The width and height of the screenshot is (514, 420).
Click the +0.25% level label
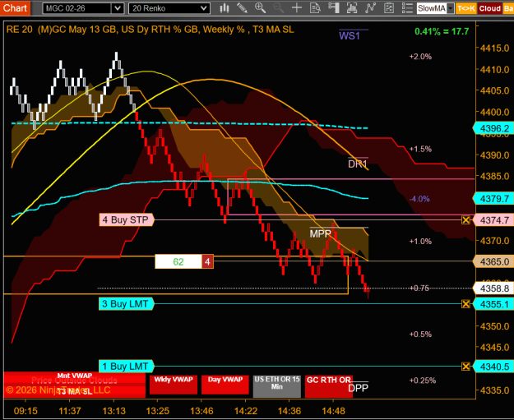(423, 381)
